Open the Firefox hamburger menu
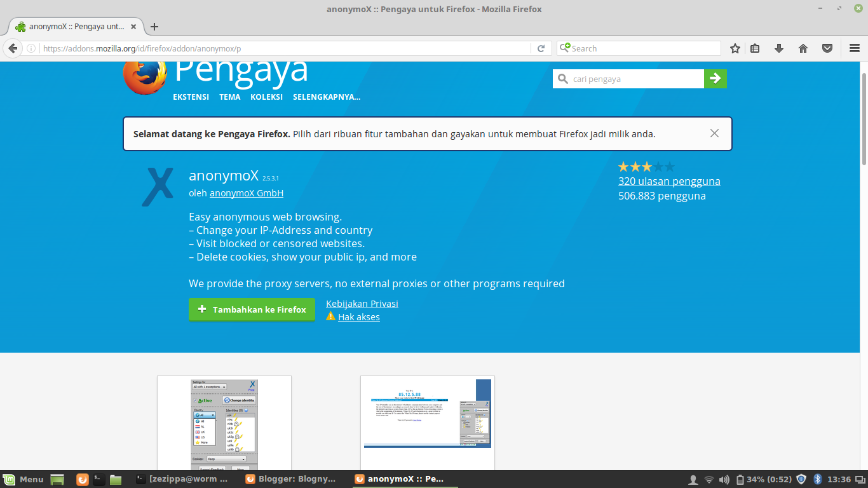This screenshot has width=868, height=488. (855, 48)
